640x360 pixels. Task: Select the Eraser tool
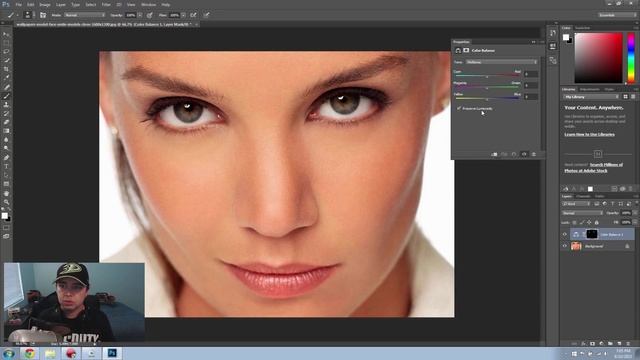(6, 122)
